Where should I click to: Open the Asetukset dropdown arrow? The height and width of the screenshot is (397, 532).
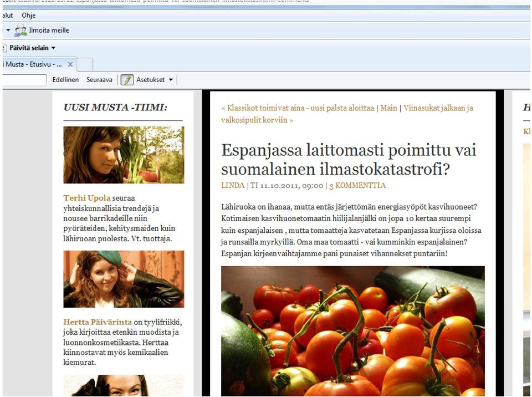(171, 80)
